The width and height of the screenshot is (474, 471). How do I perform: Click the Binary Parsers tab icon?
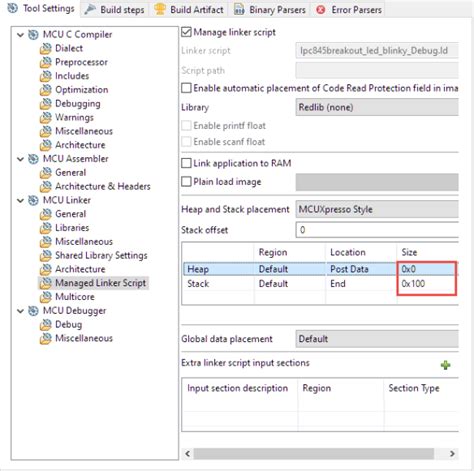click(239, 10)
